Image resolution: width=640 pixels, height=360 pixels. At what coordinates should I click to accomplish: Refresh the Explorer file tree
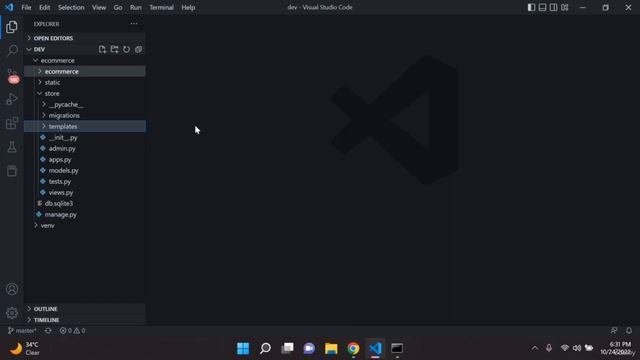(x=127, y=49)
